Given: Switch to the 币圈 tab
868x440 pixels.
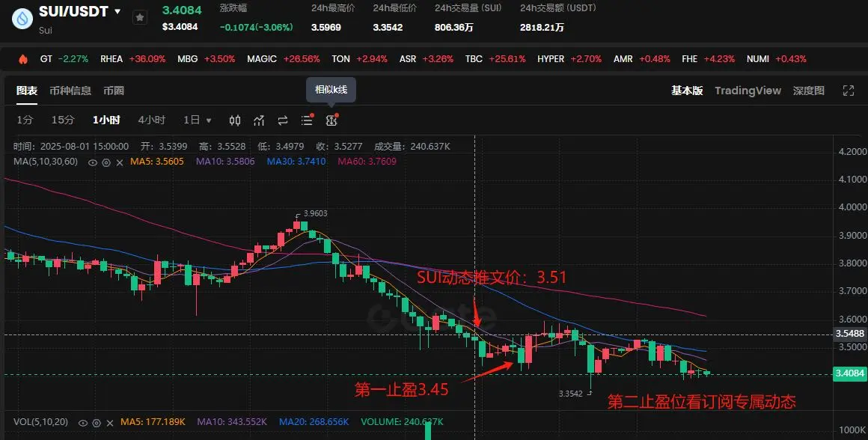Looking at the screenshot, I should [114, 91].
